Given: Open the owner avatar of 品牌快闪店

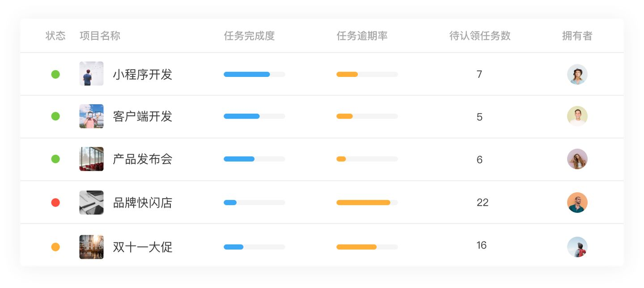Looking at the screenshot, I should (x=577, y=203).
